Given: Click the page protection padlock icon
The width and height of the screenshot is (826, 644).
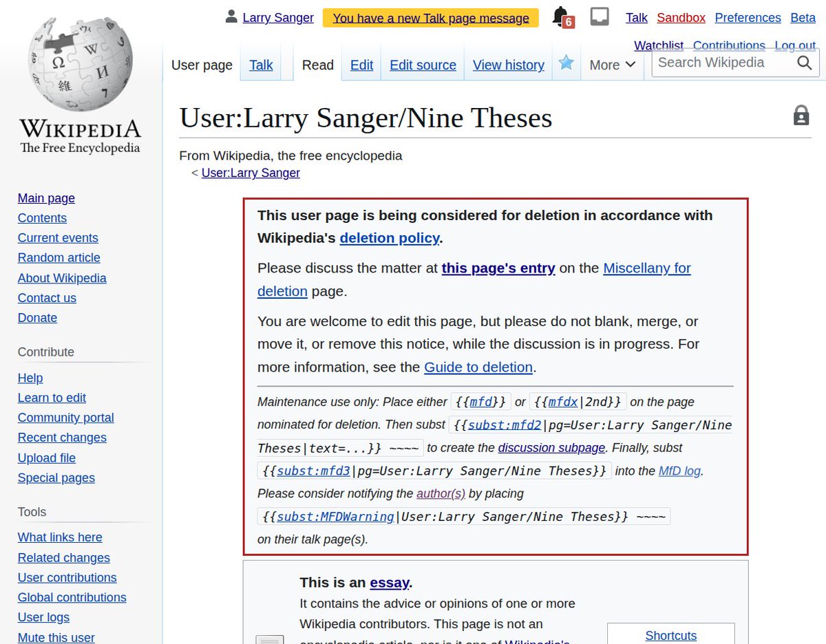Looking at the screenshot, I should click(x=801, y=116).
